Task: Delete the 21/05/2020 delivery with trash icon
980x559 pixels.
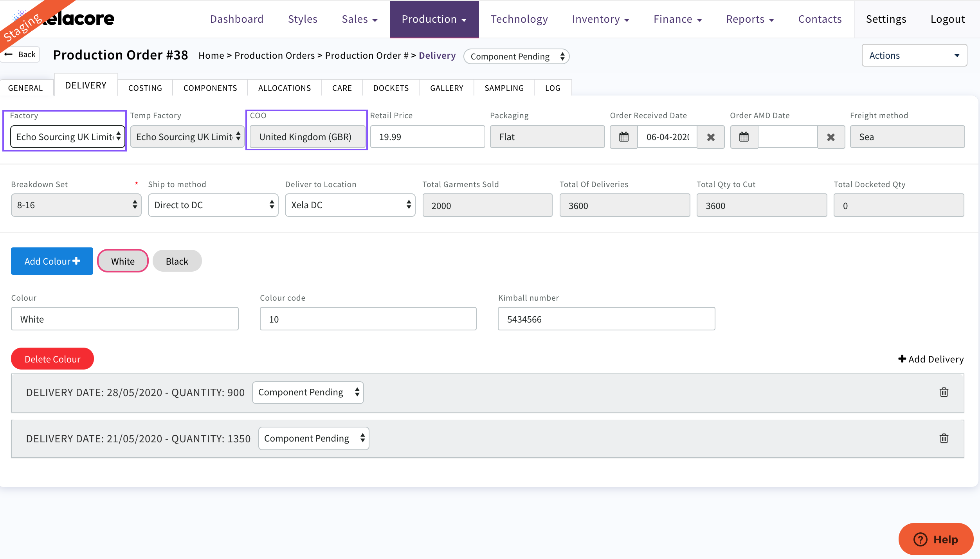Action: coord(944,438)
